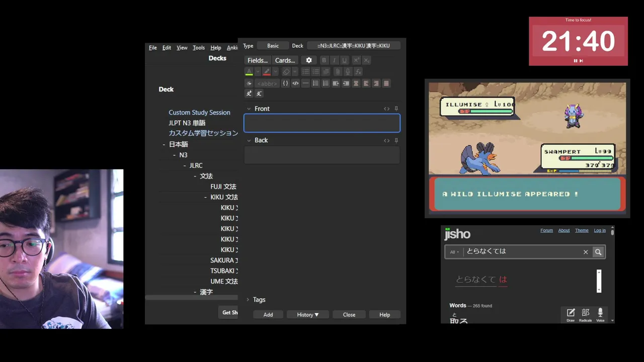Open Jisho Radicals input
The height and width of the screenshot is (362, 644).
[585, 315]
